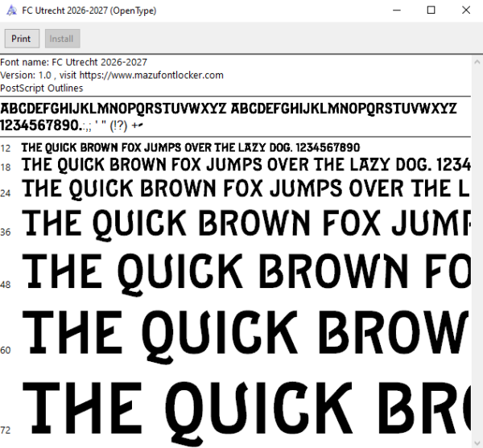483x448 pixels.
Task: Click the 12-point quick brown fox sample
Action: (191, 148)
